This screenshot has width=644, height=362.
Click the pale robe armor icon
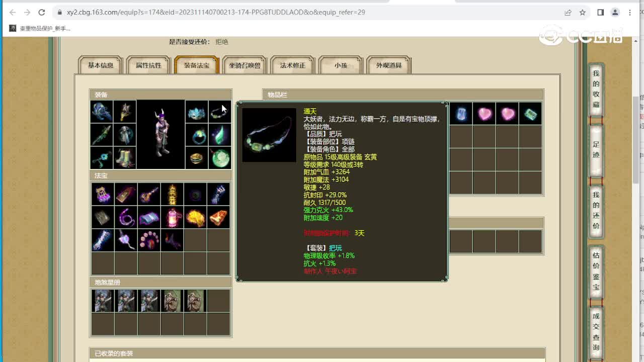point(125,135)
